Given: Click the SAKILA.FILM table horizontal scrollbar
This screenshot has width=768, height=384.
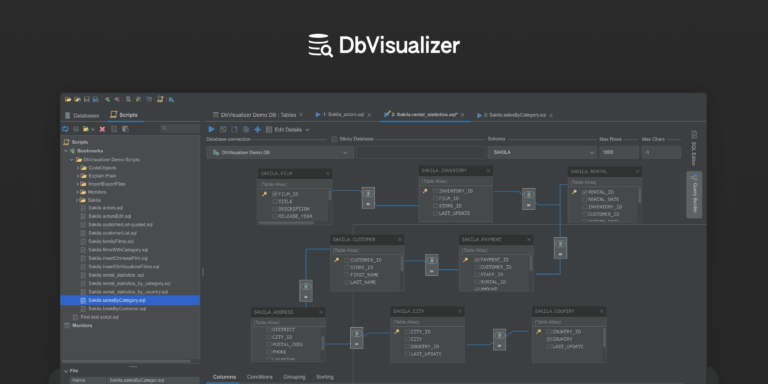Looking at the screenshot, I should [286, 223].
